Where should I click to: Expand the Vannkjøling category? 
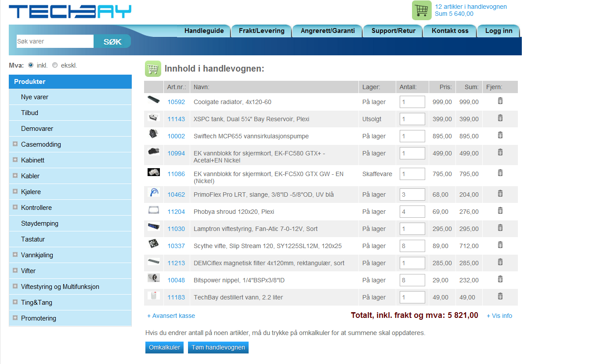tap(15, 255)
